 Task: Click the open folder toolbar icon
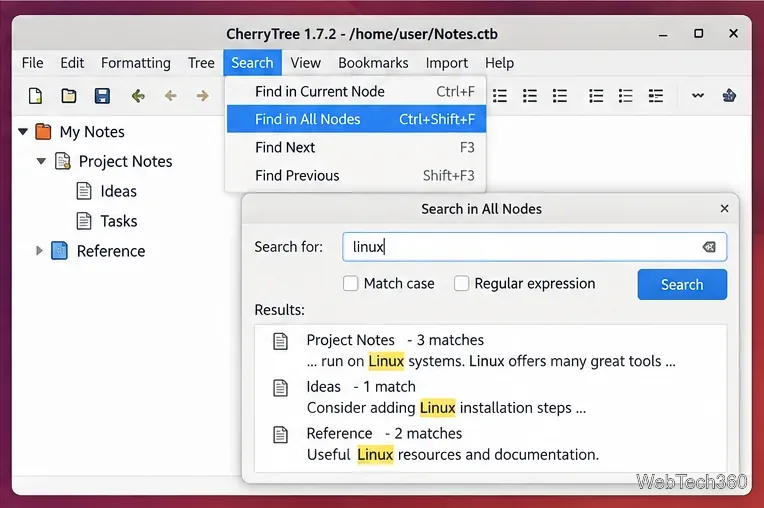(x=69, y=95)
